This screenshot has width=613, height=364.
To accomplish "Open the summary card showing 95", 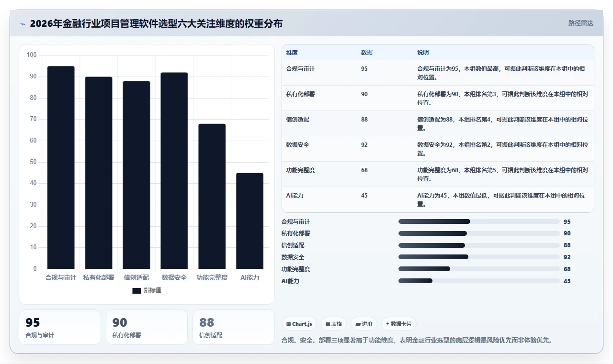I will click(x=60, y=327).
